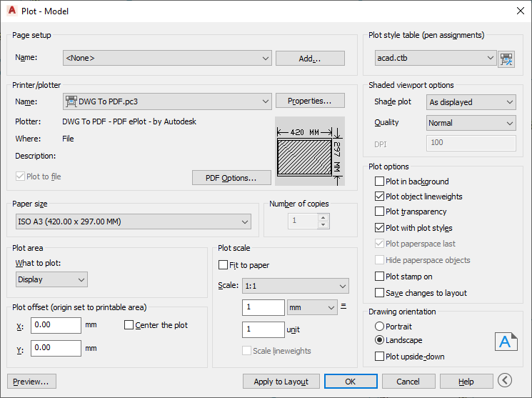The height and width of the screenshot is (398, 532).
Task: Open the plot style table editor icon
Action: tap(506, 59)
